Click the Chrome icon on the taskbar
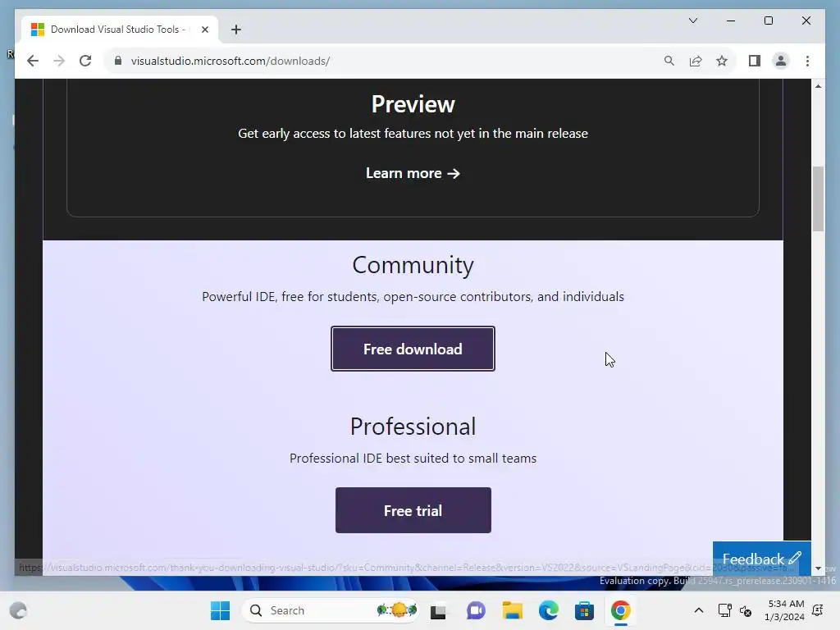The height and width of the screenshot is (630, 840). click(620, 610)
